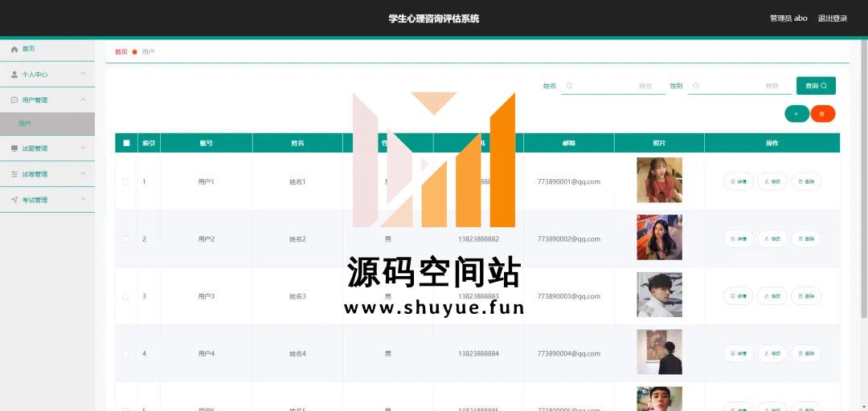Open the photo thumbnail of 用户1
This screenshot has height=411, width=868.
(659, 181)
